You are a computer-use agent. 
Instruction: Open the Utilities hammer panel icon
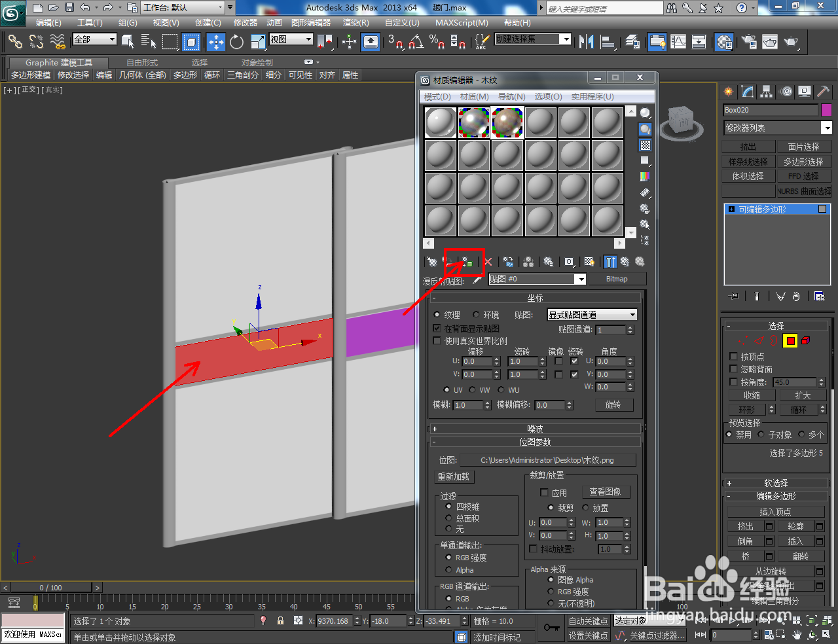823,92
